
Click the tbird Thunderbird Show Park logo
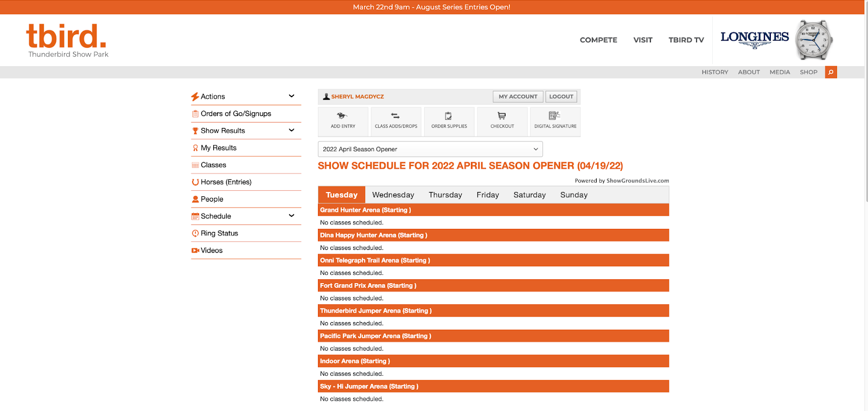click(x=67, y=40)
